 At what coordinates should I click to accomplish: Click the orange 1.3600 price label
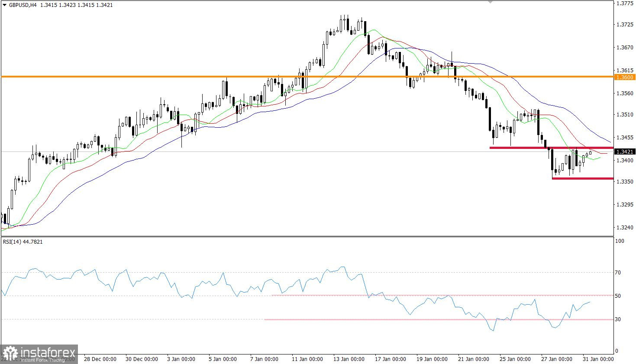pos(625,77)
